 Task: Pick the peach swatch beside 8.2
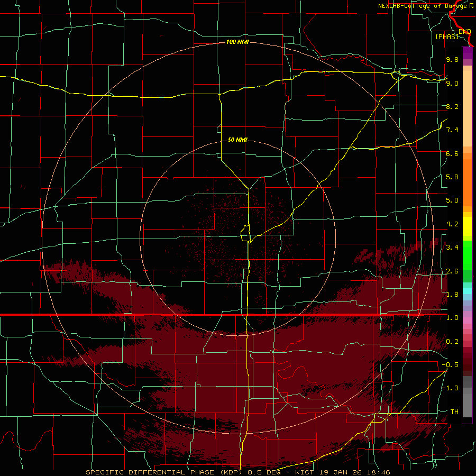(467, 109)
